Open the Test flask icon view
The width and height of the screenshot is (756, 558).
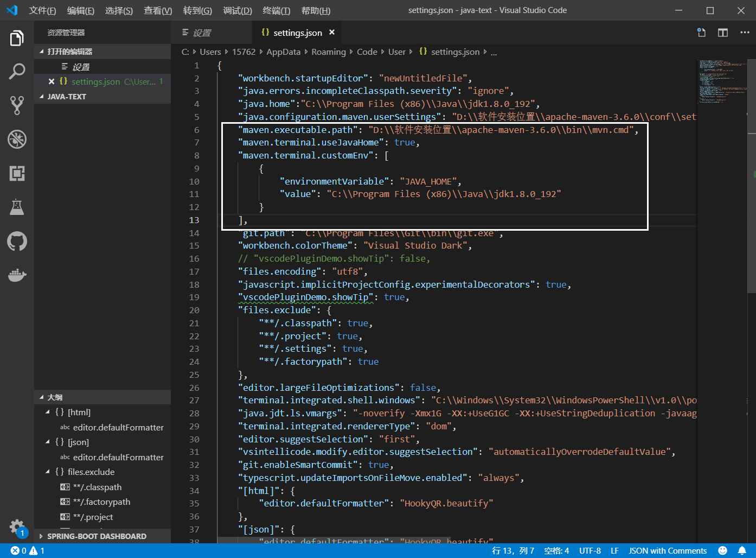pos(17,207)
